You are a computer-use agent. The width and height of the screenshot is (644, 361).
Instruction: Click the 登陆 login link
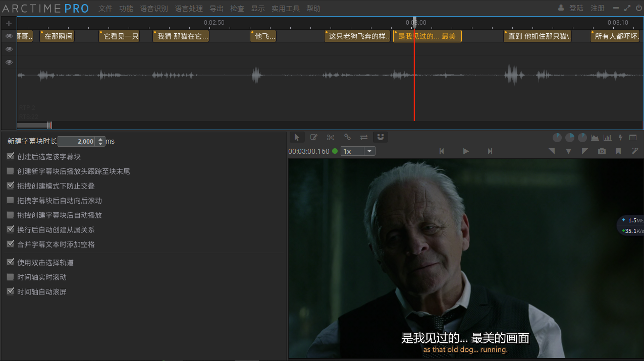coord(576,8)
